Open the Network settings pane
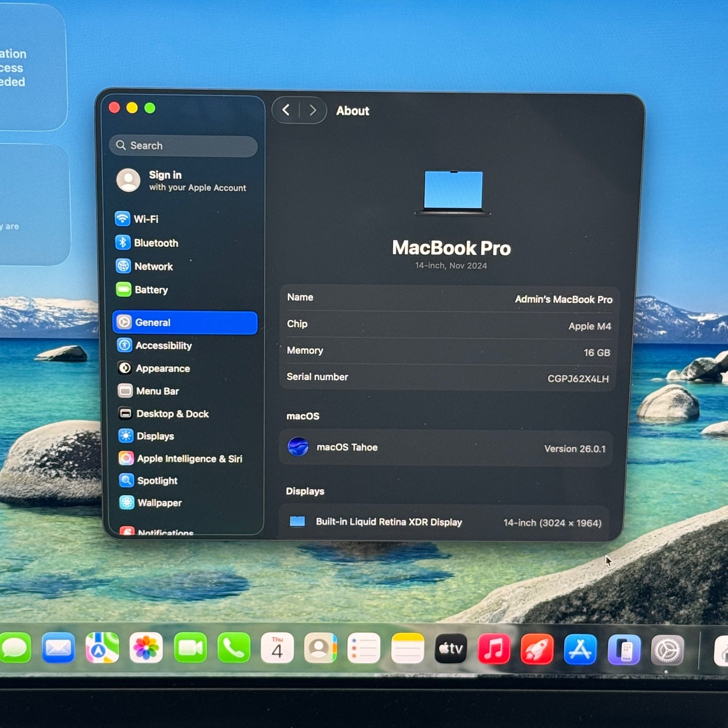The image size is (728, 728). (x=153, y=266)
